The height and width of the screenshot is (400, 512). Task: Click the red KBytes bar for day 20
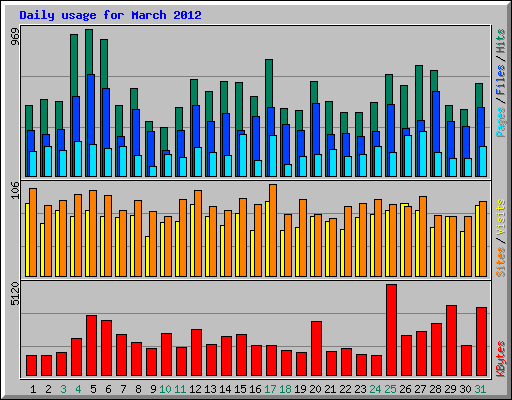click(x=317, y=349)
